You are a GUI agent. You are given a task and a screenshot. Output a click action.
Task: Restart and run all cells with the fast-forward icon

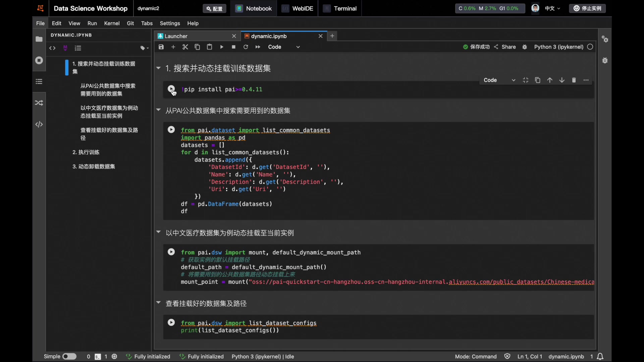[x=258, y=47]
